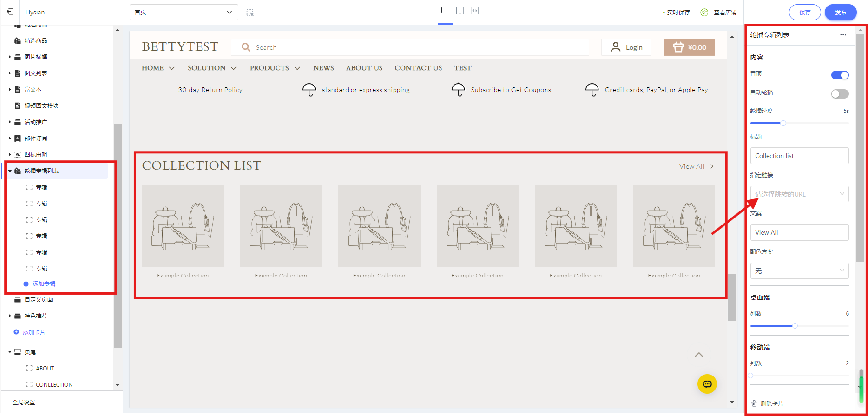Click the exit editor icon beside Elysian
The height and width of the screenshot is (416, 868).
[10, 12]
